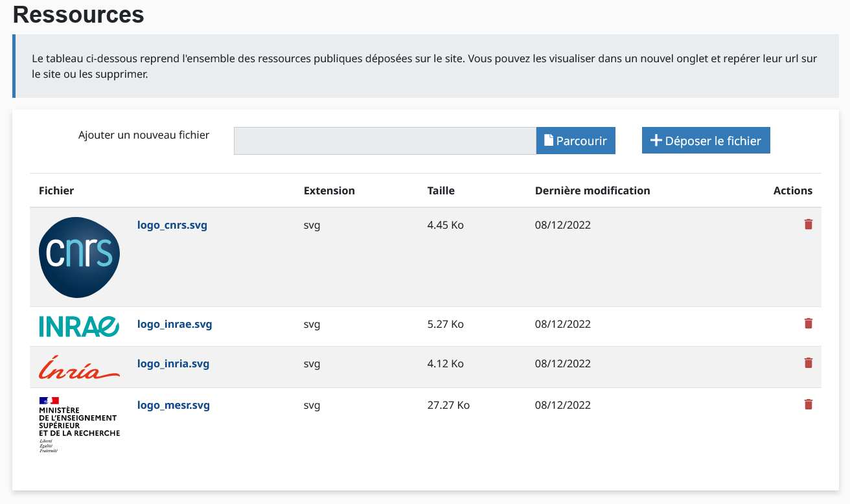
Task: Click the svg extension in the logo_inria.svg row
Action: coord(312,363)
